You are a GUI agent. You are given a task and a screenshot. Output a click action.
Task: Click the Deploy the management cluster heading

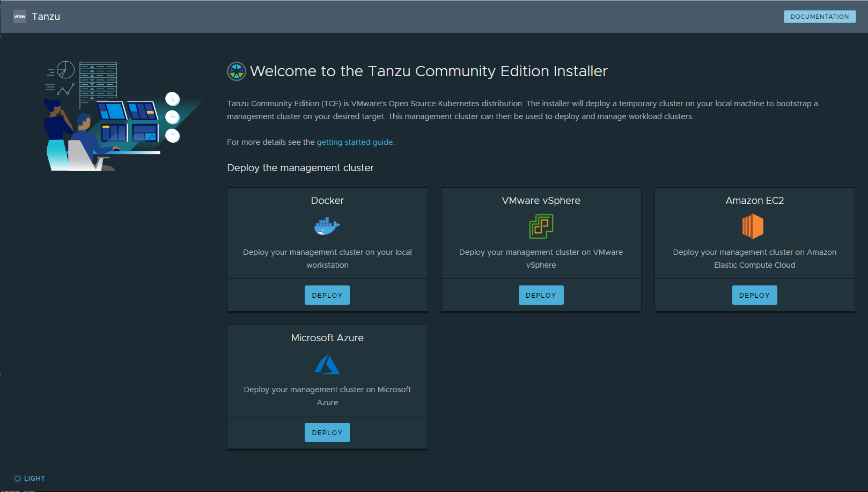click(300, 167)
